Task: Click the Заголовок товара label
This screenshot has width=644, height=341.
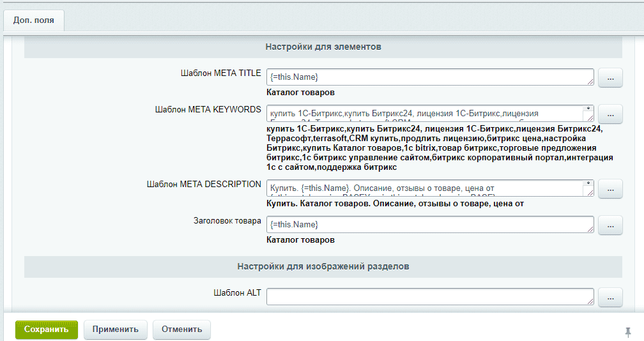Action: tap(227, 221)
